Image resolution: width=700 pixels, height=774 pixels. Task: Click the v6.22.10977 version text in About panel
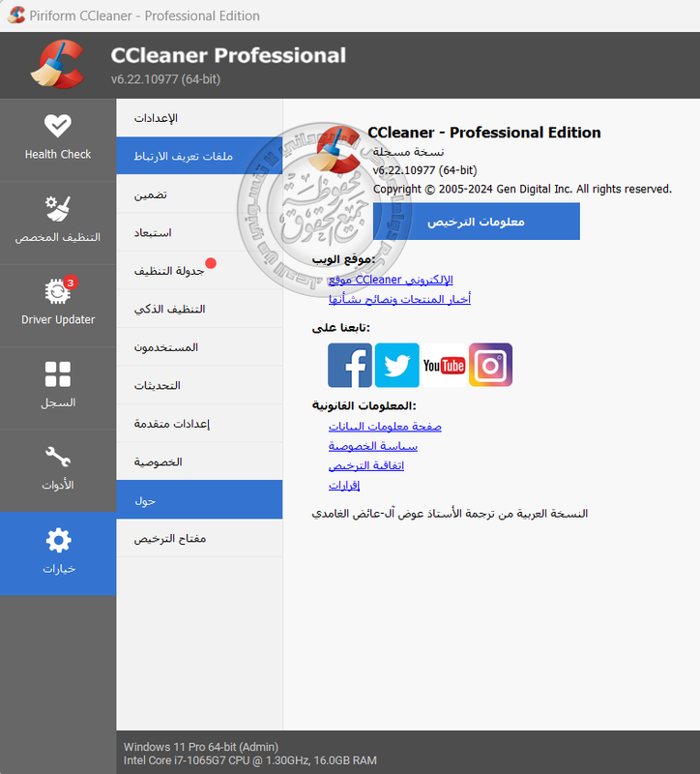pyautogui.click(x=424, y=170)
